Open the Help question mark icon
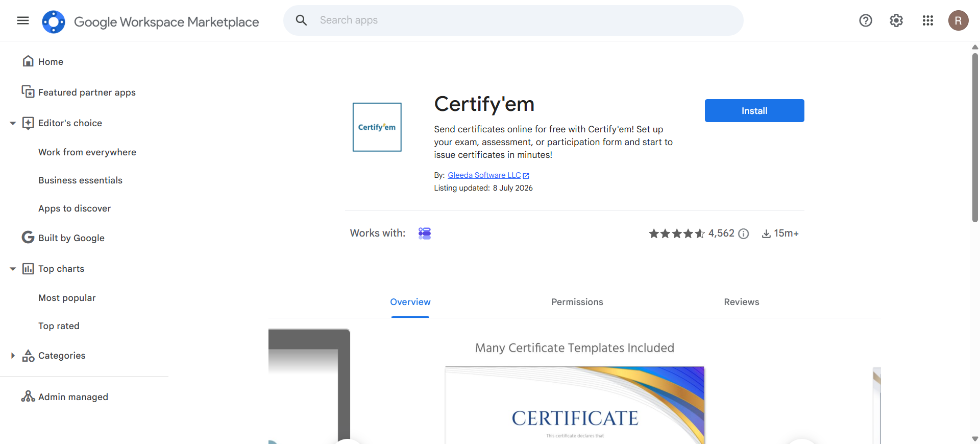 (x=866, y=20)
